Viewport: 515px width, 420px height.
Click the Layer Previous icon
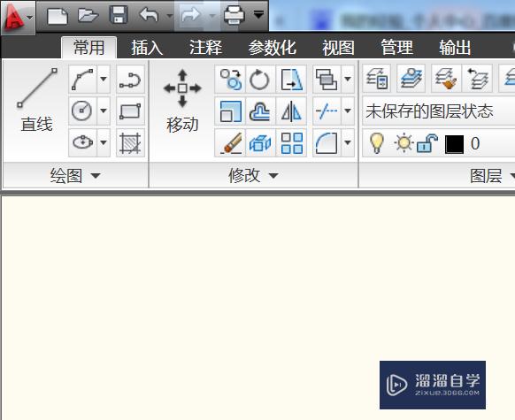point(477,79)
